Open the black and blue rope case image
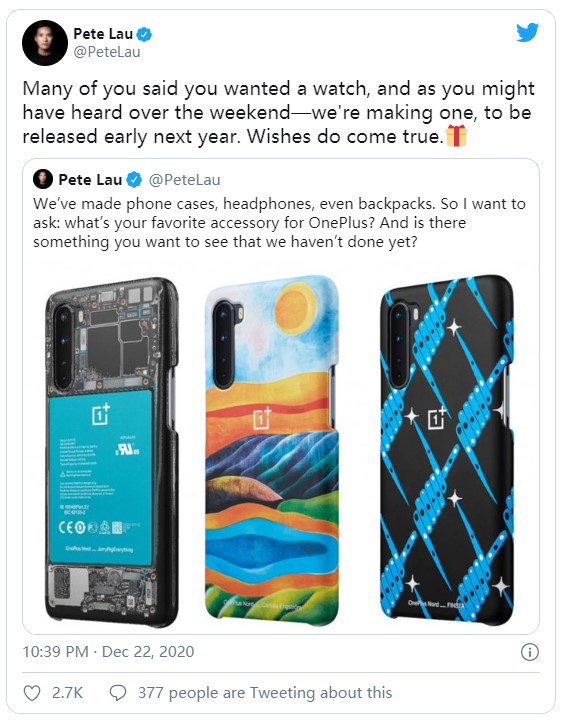 coord(446,450)
